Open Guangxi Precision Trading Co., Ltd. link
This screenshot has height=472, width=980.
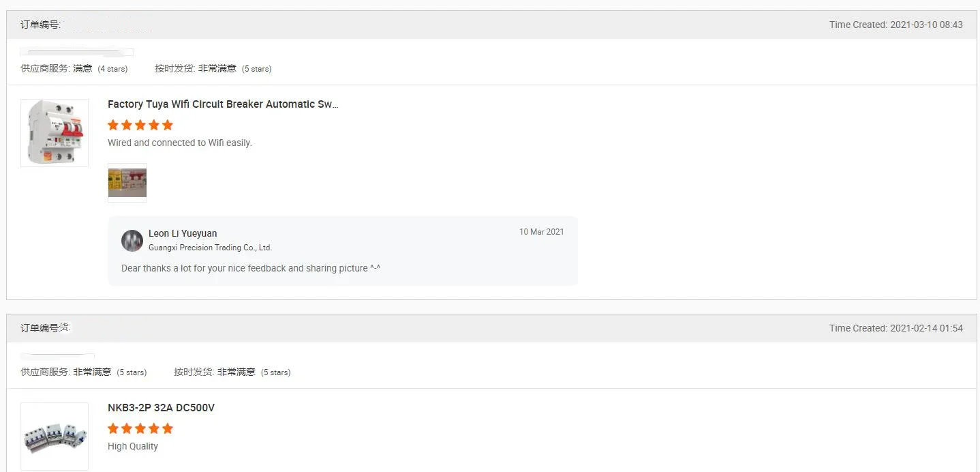point(210,248)
